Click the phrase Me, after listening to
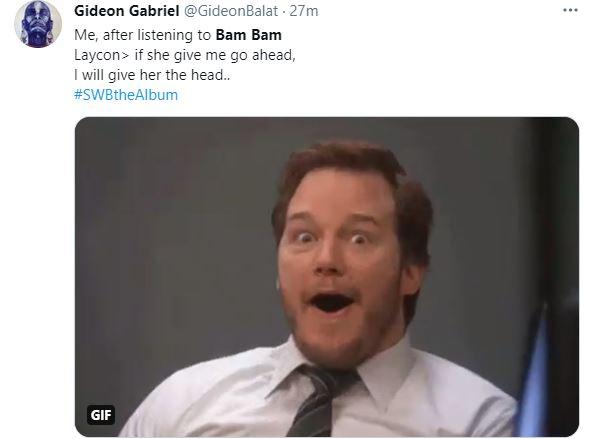Screen dimensions: 596x439 (x=143, y=35)
